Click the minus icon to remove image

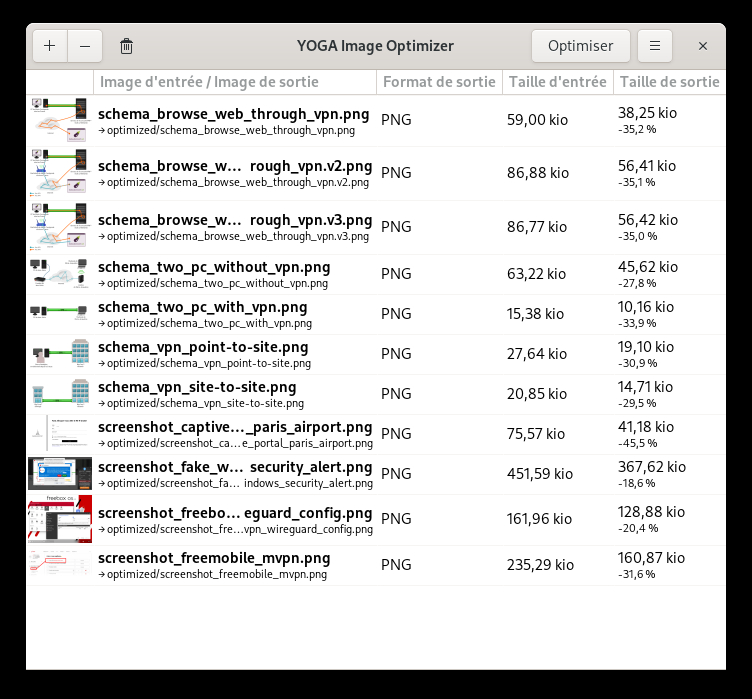(84, 46)
